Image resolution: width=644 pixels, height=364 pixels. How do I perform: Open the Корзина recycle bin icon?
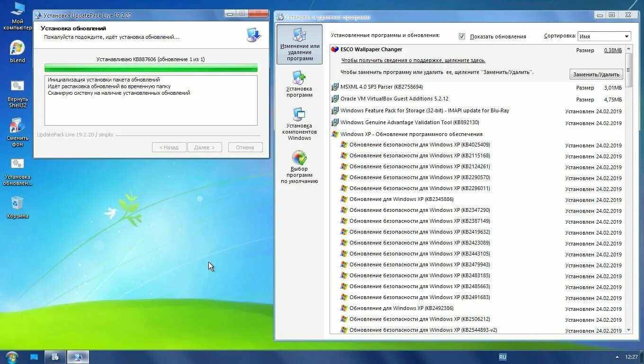tap(18, 208)
